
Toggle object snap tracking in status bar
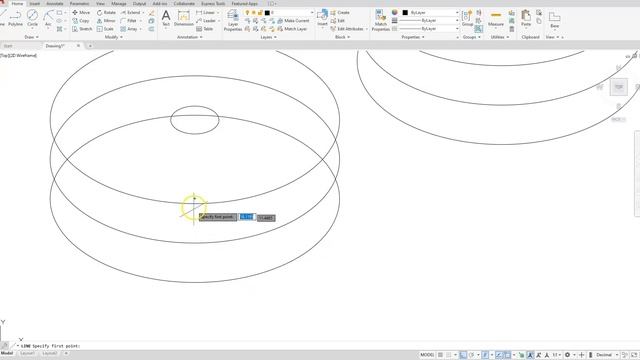tap(499, 355)
